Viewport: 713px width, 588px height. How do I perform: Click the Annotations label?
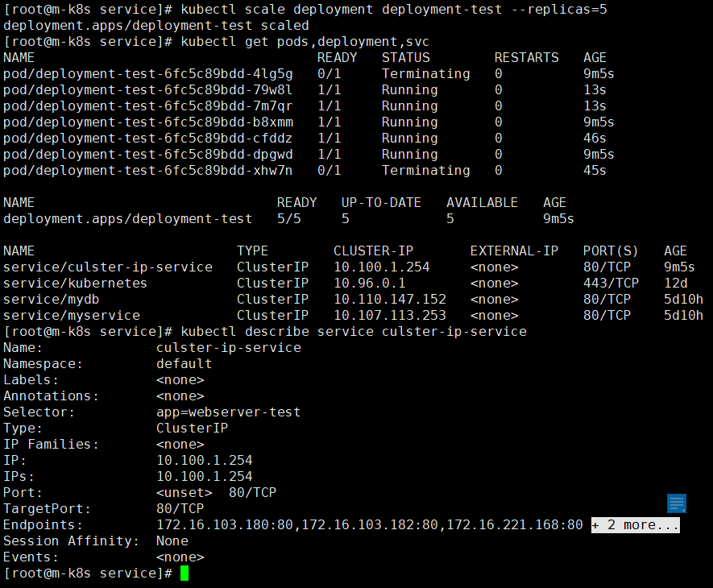tap(51, 396)
